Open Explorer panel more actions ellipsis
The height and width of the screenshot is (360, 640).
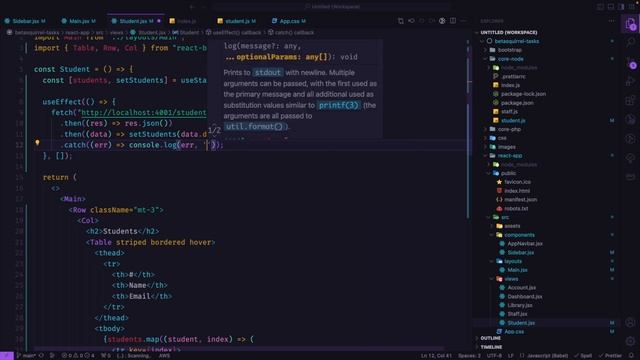(x=611, y=21)
